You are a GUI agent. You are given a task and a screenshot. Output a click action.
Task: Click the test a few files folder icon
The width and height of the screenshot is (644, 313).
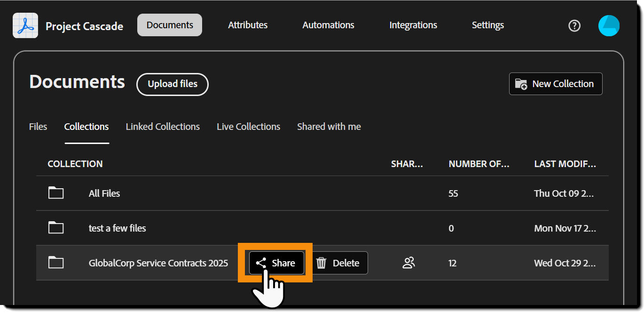56,228
